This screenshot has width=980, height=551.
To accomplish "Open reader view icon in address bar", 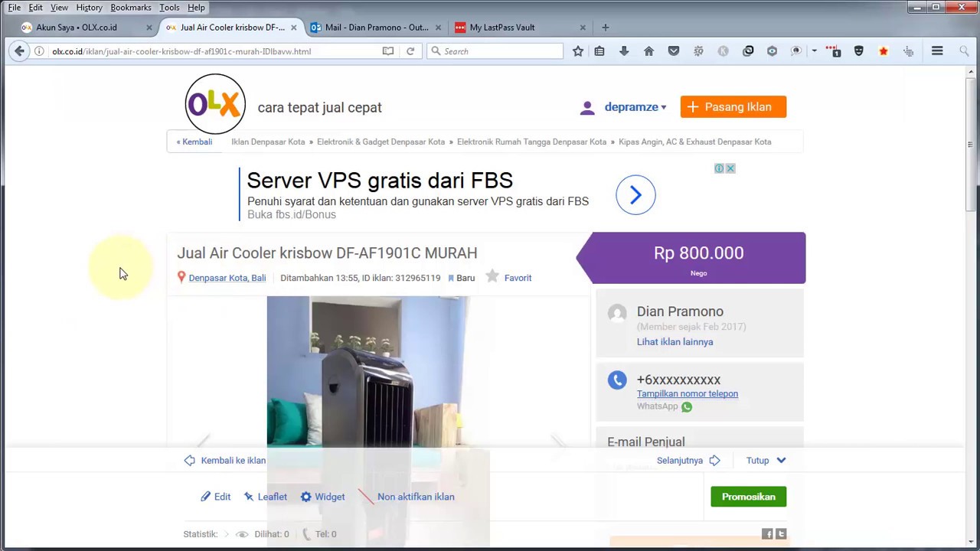I will (388, 51).
